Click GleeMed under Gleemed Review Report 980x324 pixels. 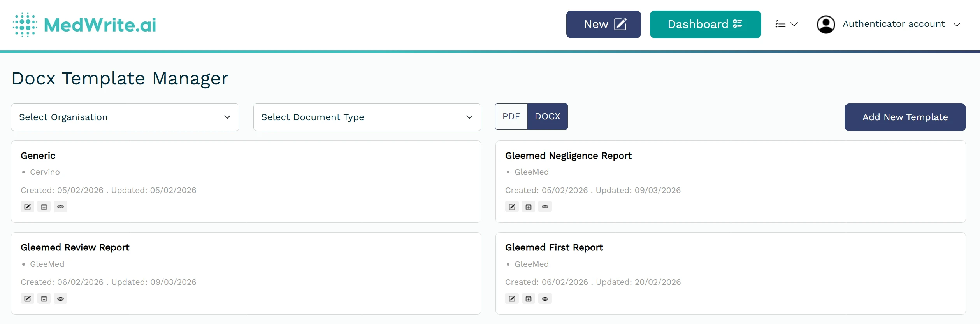coord(47,264)
